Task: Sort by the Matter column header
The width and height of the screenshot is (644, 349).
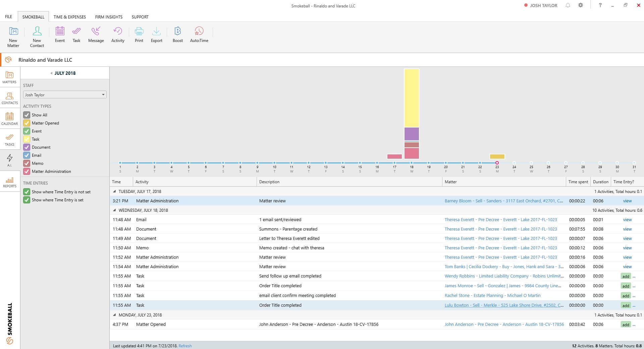Action: coord(504,182)
